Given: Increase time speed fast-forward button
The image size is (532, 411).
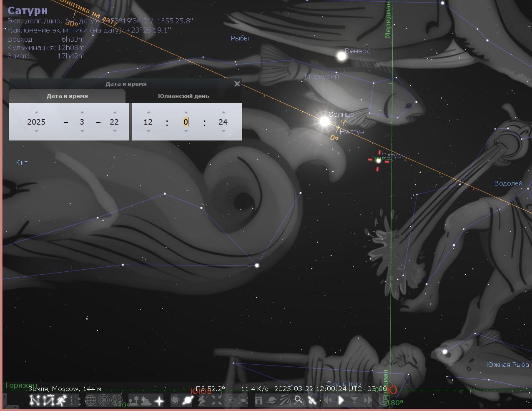Looking at the screenshot, I should (368, 401).
